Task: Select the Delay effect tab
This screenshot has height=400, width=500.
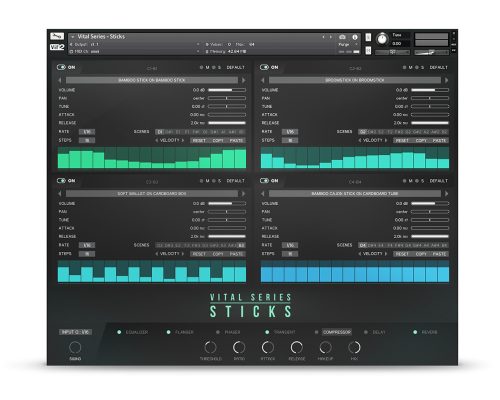Action: coord(379,332)
